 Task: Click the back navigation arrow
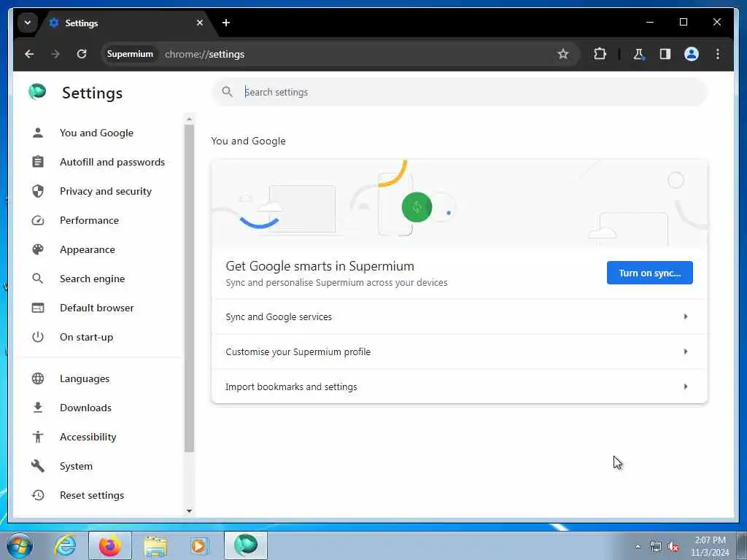(29, 54)
